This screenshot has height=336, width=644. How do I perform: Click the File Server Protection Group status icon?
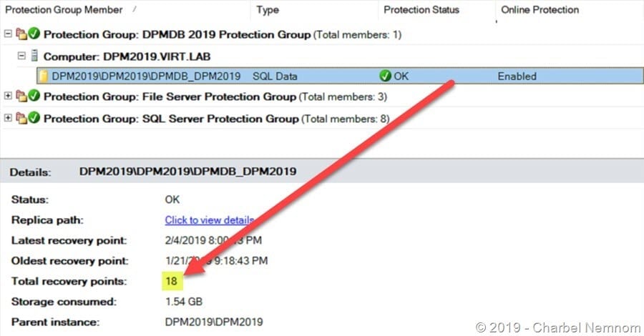tap(34, 96)
